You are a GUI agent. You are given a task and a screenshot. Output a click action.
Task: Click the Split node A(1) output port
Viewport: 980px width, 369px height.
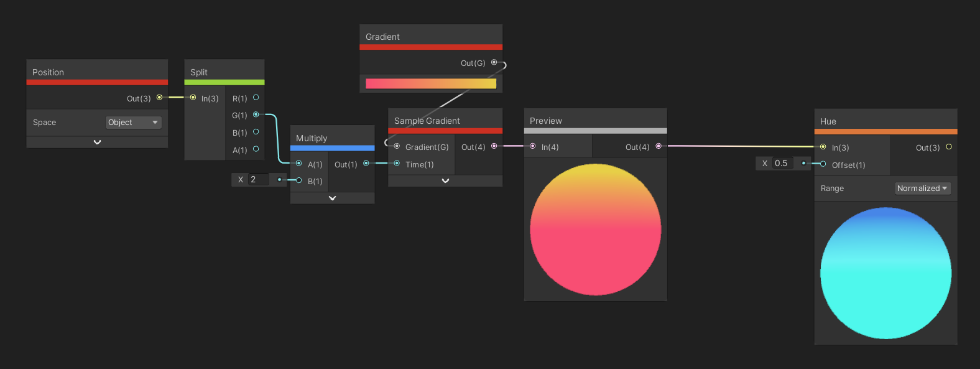[256, 149]
